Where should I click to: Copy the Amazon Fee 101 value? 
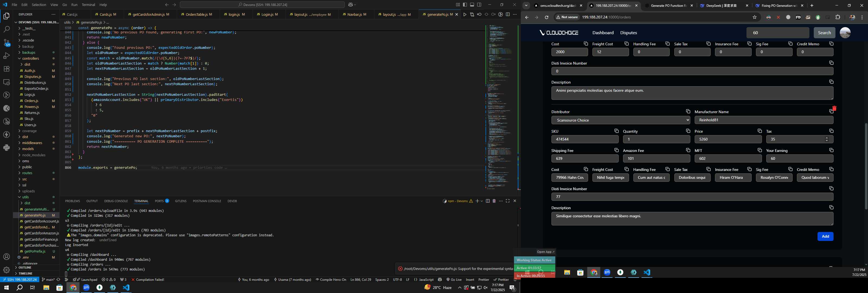[x=688, y=150]
